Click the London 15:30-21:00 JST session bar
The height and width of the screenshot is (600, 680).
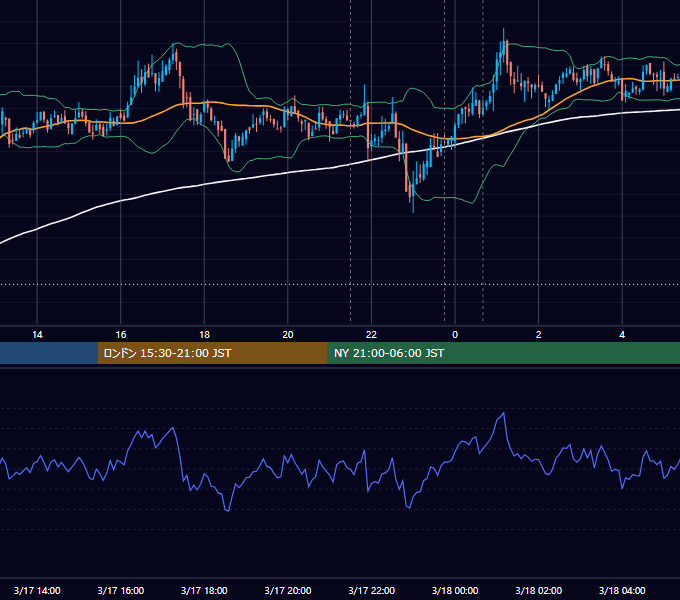click(212, 353)
